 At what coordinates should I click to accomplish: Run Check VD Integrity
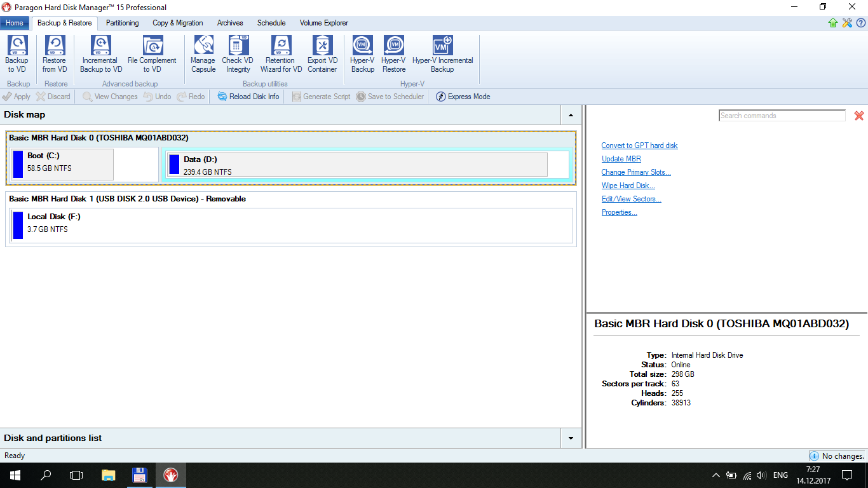[238, 55]
